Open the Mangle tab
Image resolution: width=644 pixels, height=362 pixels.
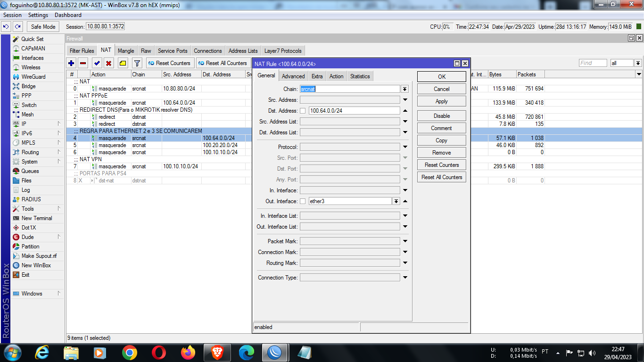point(126,51)
